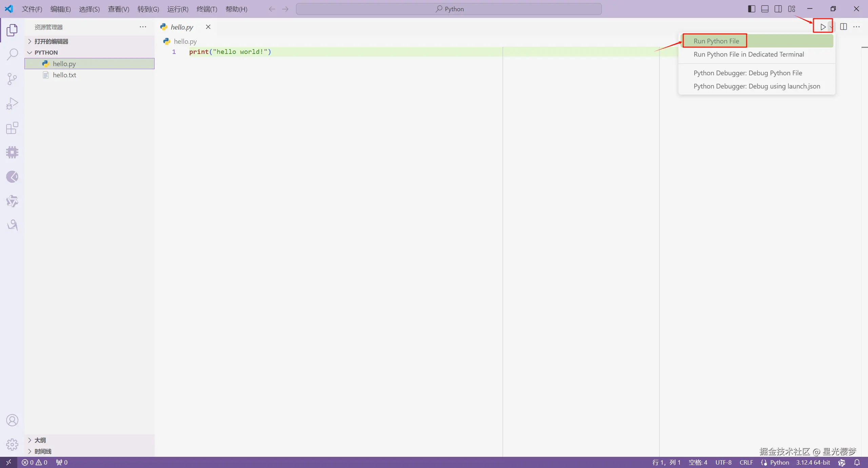The image size is (868, 468).
Task: Open the Extensions view
Action: click(x=12, y=128)
